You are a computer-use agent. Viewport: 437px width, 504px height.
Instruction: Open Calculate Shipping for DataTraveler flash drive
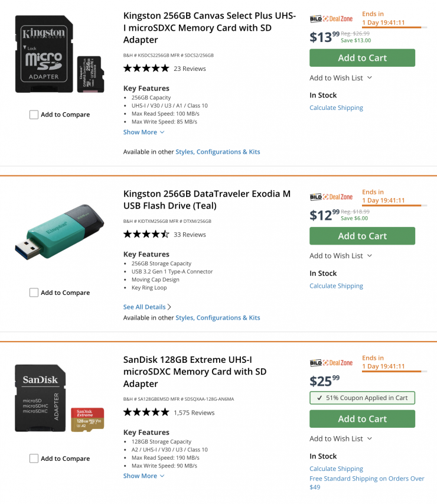click(336, 286)
